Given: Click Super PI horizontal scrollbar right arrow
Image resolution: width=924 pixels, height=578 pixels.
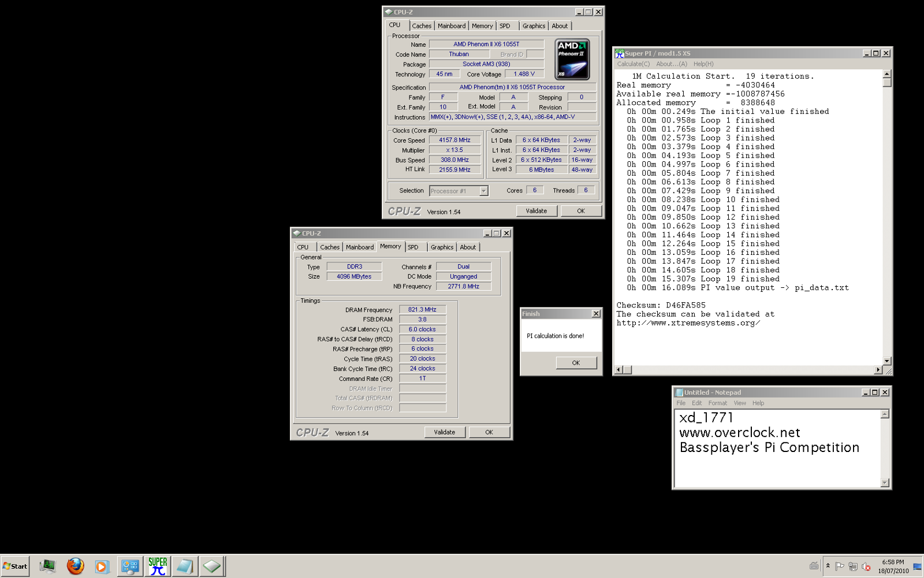Looking at the screenshot, I should (x=878, y=370).
